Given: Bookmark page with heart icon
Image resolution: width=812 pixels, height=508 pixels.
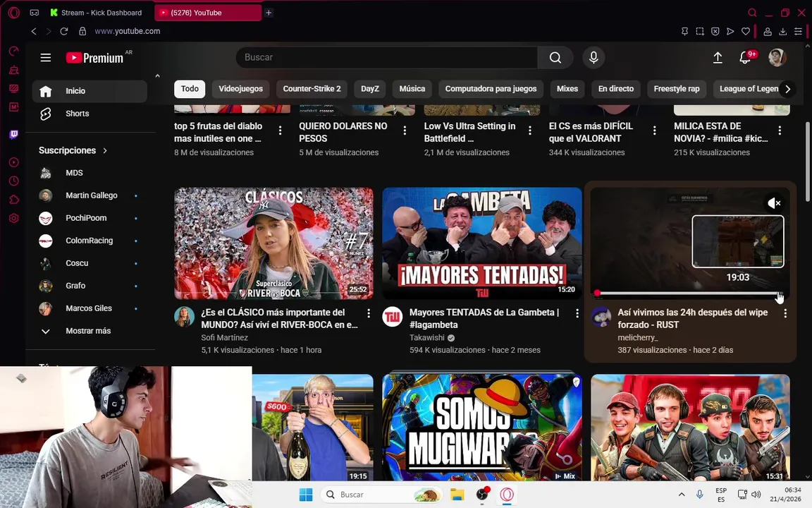Looking at the screenshot, I should [745, 32].
